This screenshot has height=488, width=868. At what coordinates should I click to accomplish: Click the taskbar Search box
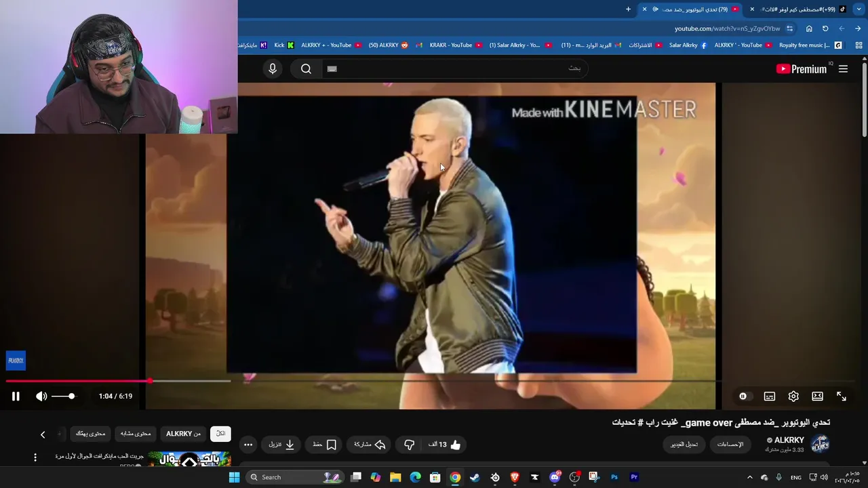295,477
